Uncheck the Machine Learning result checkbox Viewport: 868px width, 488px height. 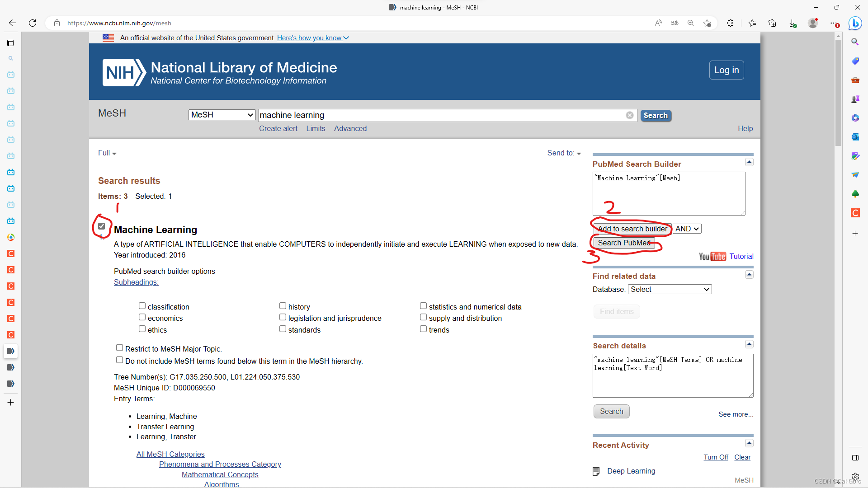tap(102, 226)
